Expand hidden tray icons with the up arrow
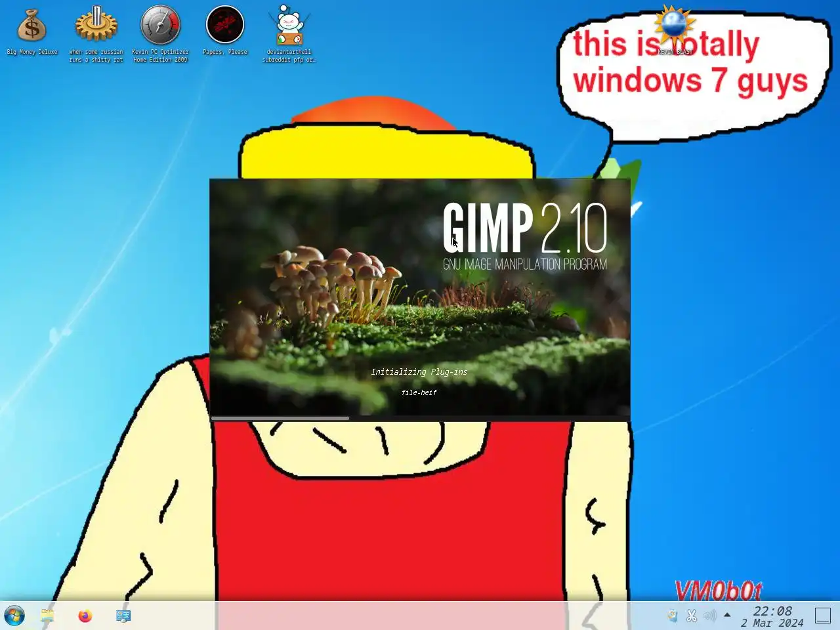840x630 pixels. [x=727, y=615]
